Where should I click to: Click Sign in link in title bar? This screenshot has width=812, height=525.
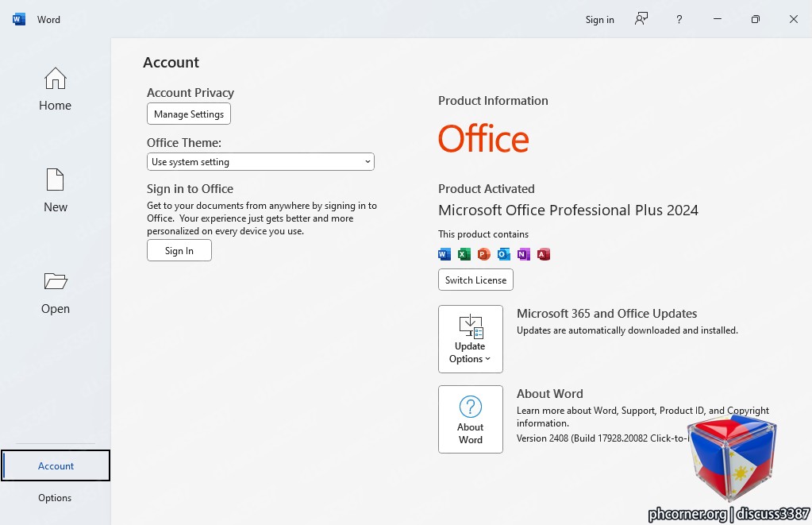(x=600, y=20)
